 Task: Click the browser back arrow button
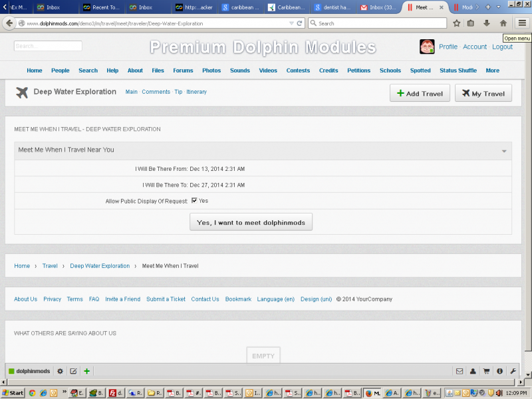9,23
